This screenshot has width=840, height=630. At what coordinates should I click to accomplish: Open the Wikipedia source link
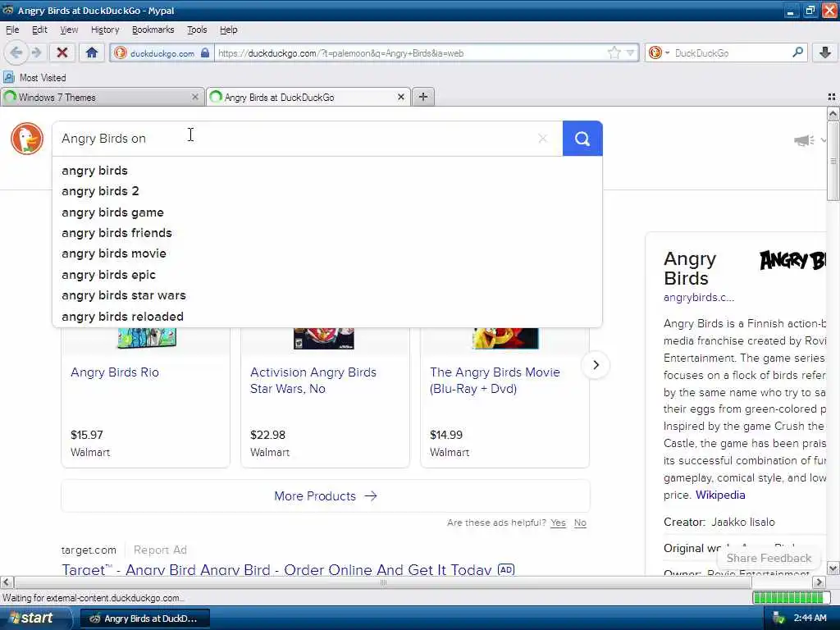[x=720, y=495]
